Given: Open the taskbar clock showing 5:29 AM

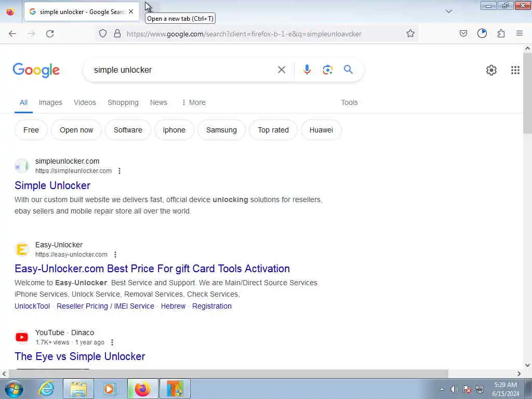Looking at the screenshot, I should click(x=506, y=389).
